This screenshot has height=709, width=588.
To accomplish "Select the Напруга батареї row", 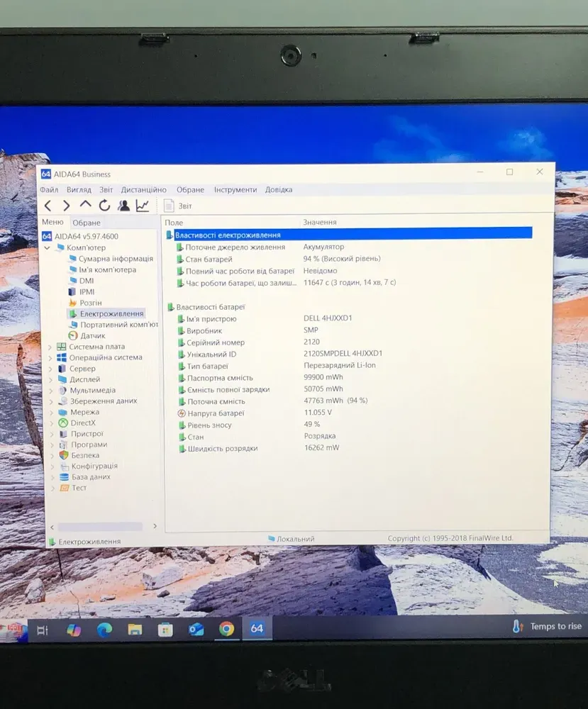I will click(214, 413).
